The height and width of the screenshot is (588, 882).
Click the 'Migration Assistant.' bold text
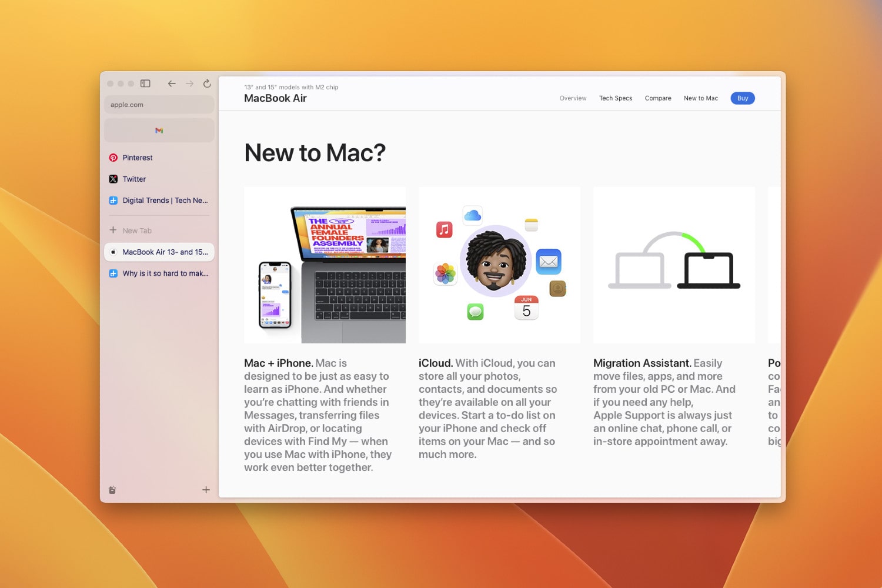pyautogui.click(x=642, y=363)
